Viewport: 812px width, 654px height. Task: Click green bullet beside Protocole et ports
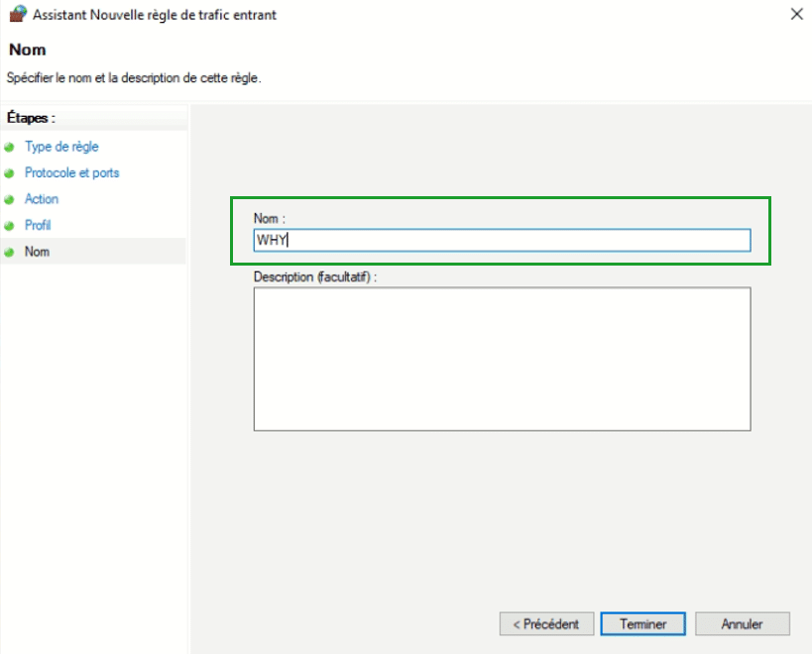pyautogui.click(x=9, y=173)
